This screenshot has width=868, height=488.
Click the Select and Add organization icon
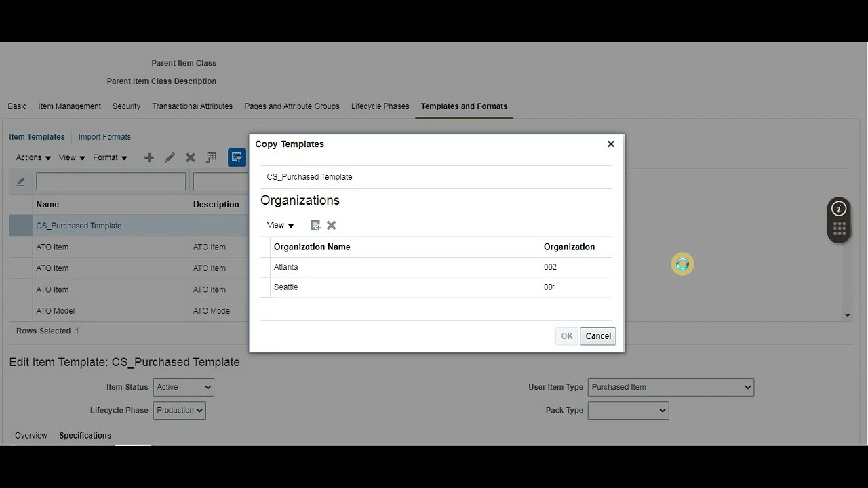pos(315,225)
